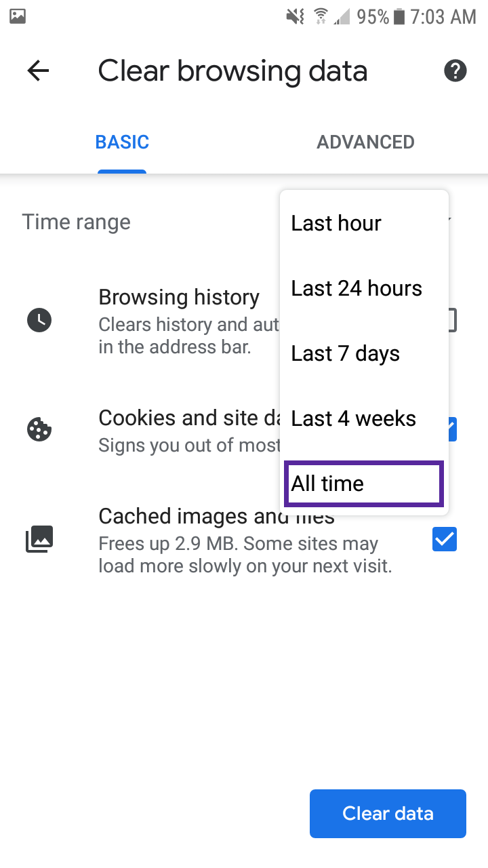Tap the battery icon in status bar
The height and width of the screenshot is (868, 488).
point(399,16)
